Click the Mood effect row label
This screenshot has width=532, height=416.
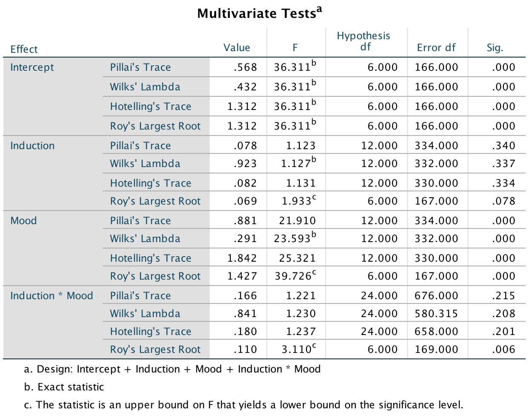pyautogui.click(x=24, y=221)
